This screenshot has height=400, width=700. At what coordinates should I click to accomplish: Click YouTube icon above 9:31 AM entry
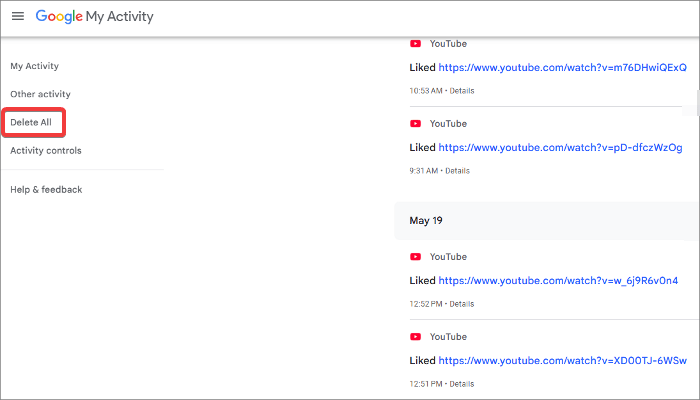[416, 124]
